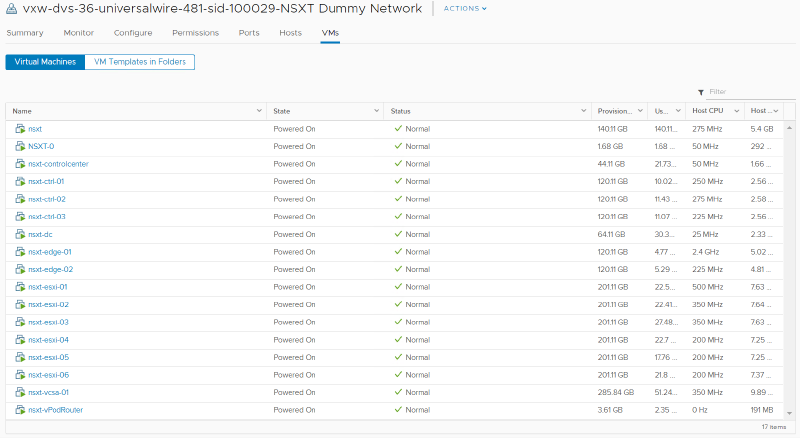The height and width of the screenshot is (438, 800).
Task: Switch to the Permissions tab
Action: click(195, 33)
